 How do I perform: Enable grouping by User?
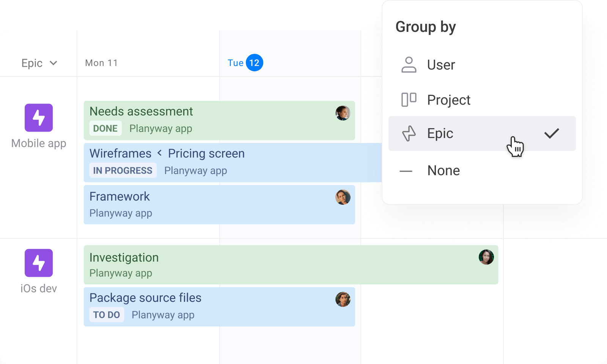[x=441, y=64]
